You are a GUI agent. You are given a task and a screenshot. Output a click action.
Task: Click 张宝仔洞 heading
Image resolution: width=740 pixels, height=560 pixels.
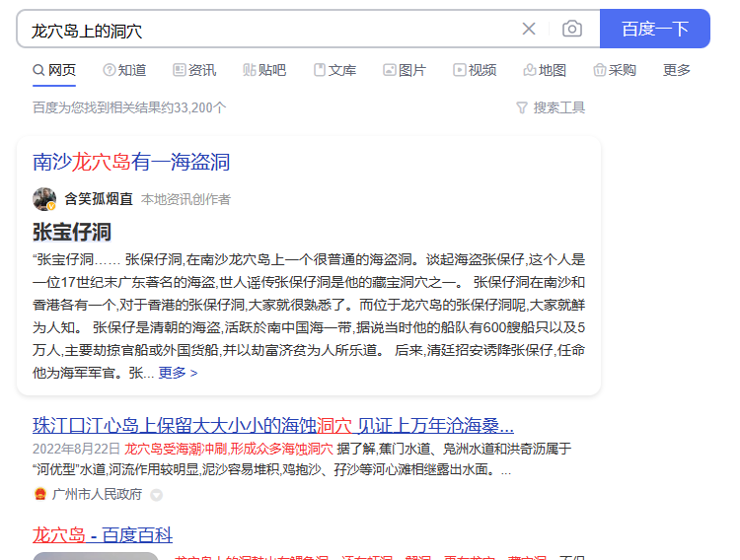[72, 232]
